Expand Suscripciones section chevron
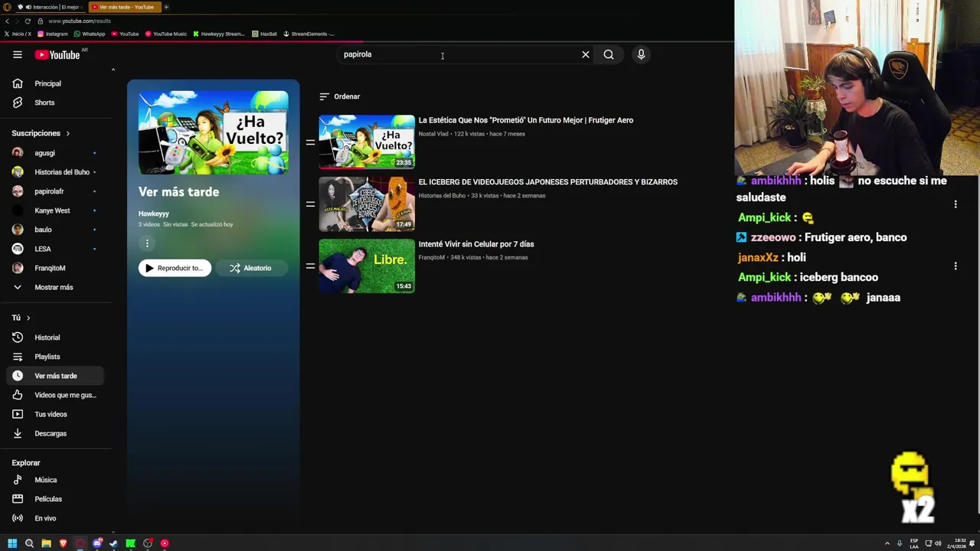This screenshot has width=980, height=551. (67, 133)
